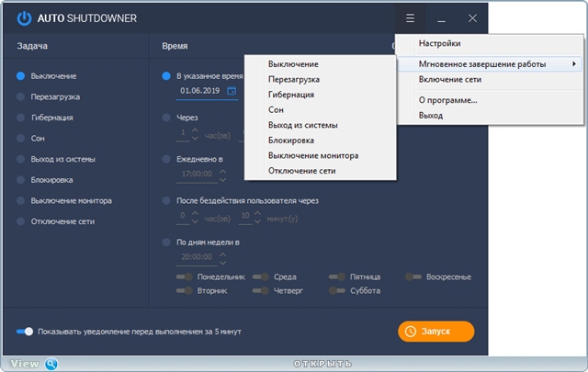Close the Auto Shutdowner window
Screen dimensions: 588x372
coord(472,18)
